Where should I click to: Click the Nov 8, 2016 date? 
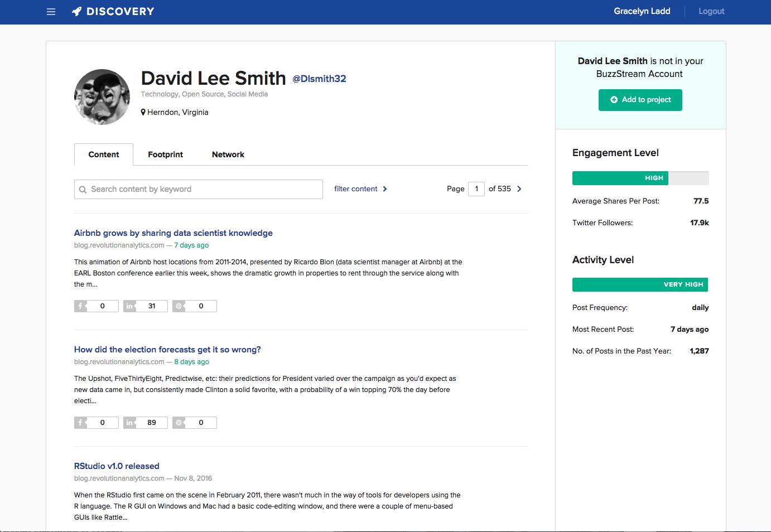(x=193, y=478)
